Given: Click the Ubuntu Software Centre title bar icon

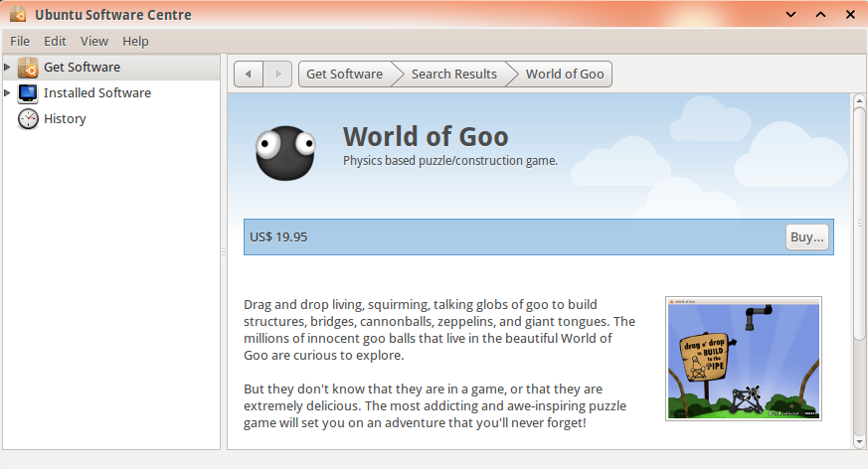Looking at the screenshot, I should 18,14.
